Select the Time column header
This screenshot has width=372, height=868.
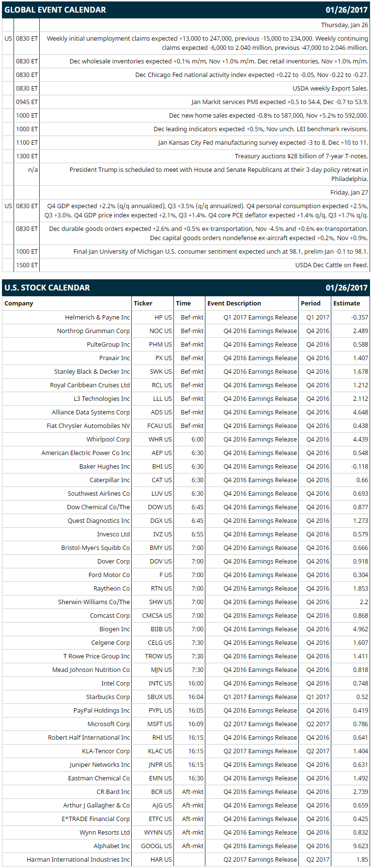(x=183, y=303)
